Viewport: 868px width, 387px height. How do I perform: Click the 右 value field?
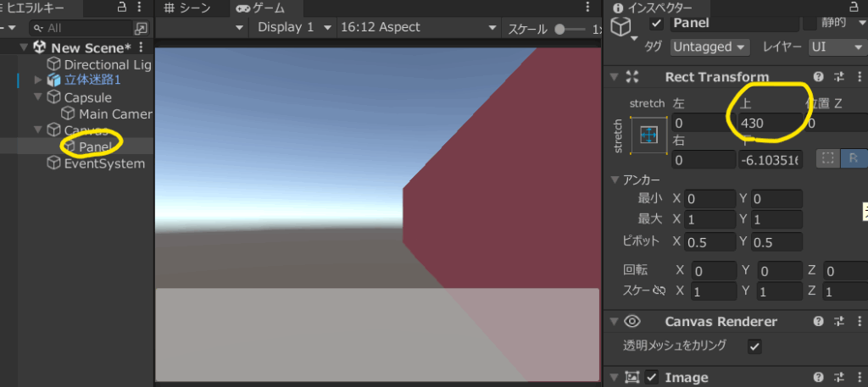point(703,160)
